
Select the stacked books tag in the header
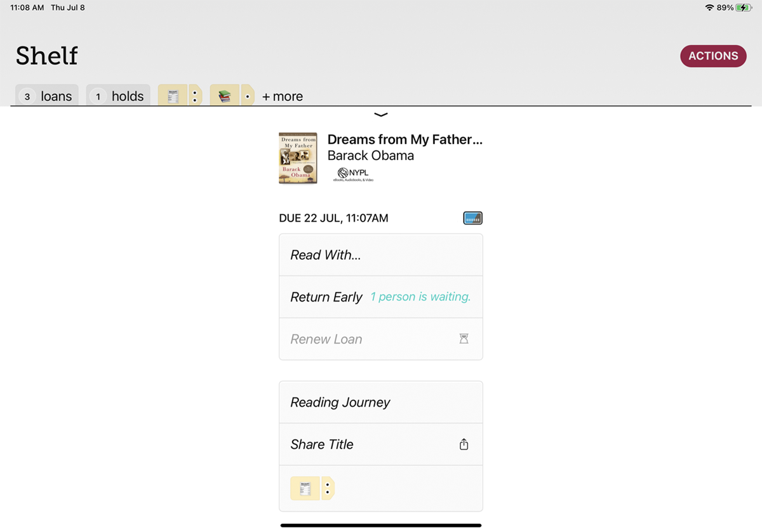point(232,96)
